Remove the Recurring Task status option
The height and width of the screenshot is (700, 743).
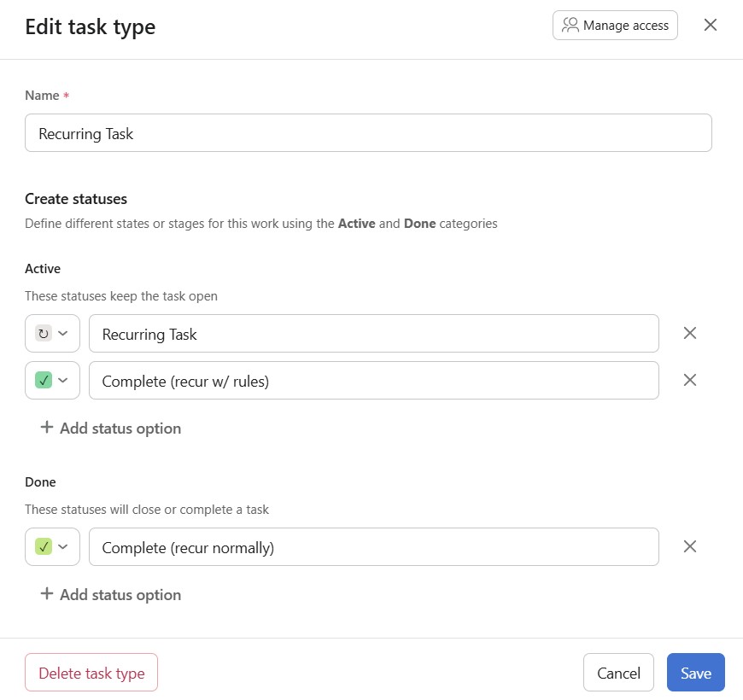[x=690, y=333]
